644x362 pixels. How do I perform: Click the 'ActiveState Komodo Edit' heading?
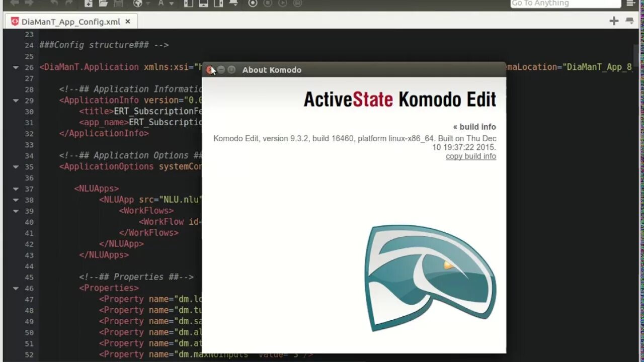(x=400, y=100)
